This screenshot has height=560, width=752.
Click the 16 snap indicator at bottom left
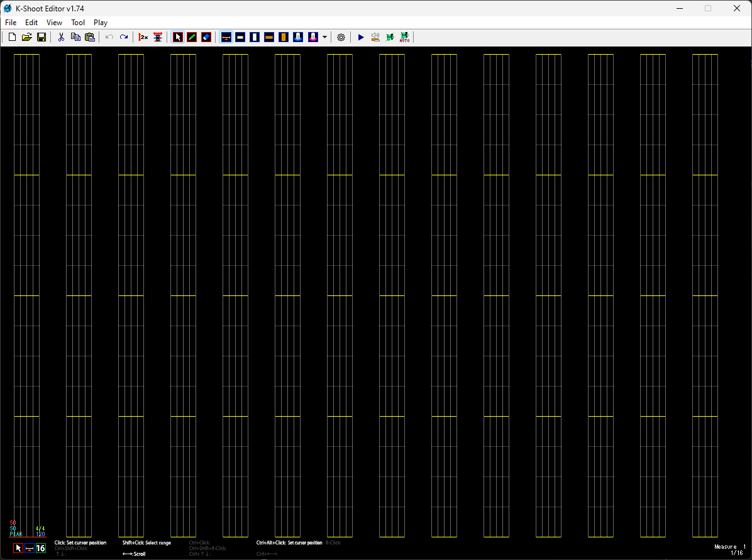point(41,548)
